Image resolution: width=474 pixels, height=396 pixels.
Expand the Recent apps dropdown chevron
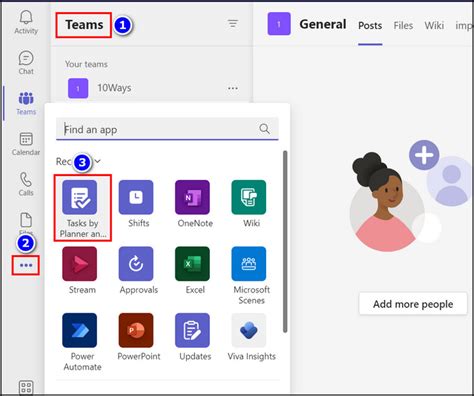coord(97,161)
